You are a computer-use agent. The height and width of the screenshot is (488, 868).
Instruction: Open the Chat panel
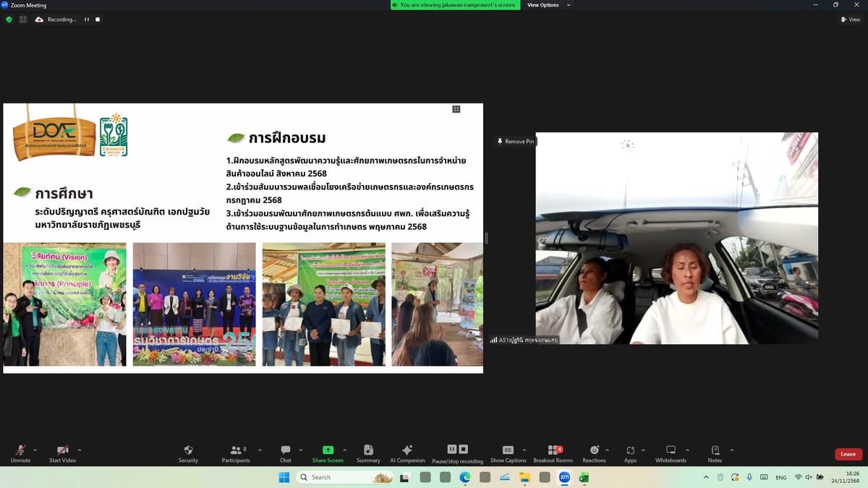tap(286, 450)
